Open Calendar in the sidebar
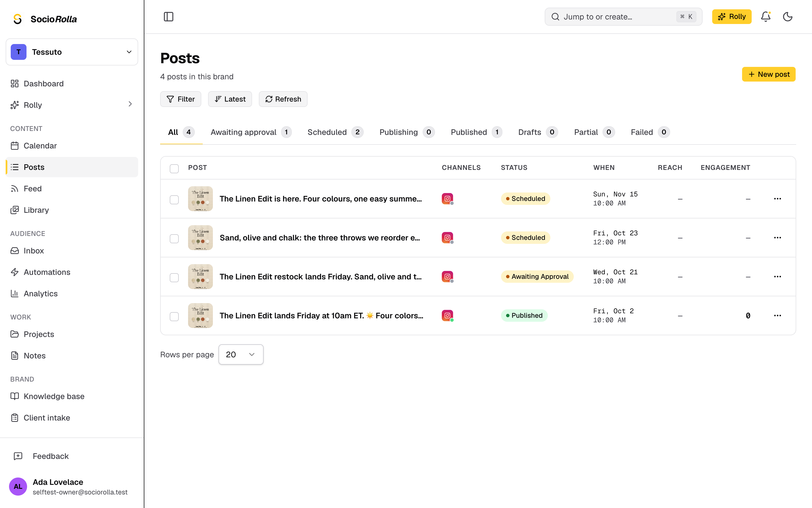Viewport: 812px width, 508px height. pos(72,146)
